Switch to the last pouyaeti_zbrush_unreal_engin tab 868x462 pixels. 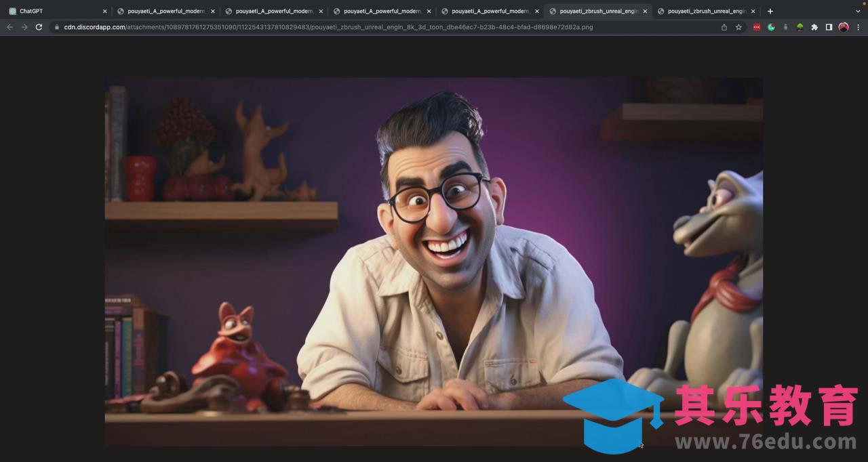[x=705, y=11]
